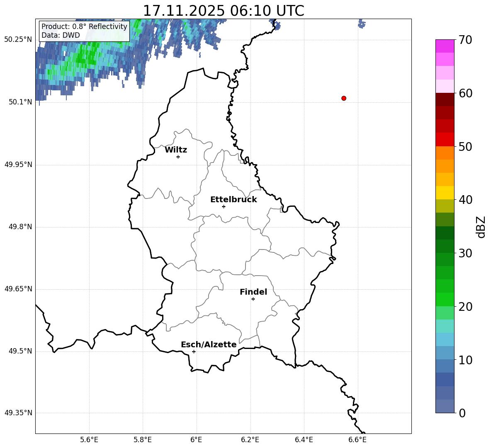Click the colorbar tick label 70
Image resolution: width=491 pixels, height=448 pixels.
click(465, 40)
